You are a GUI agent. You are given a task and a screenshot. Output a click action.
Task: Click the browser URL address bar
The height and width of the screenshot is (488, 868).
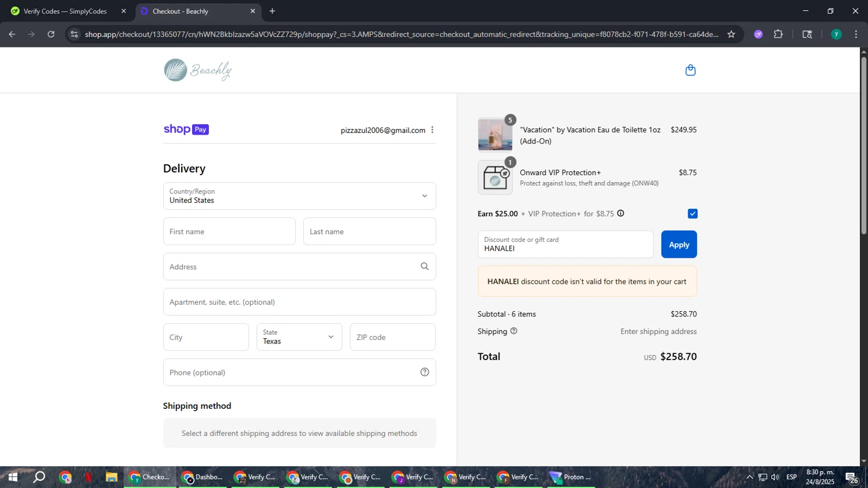tap(402, 34)
